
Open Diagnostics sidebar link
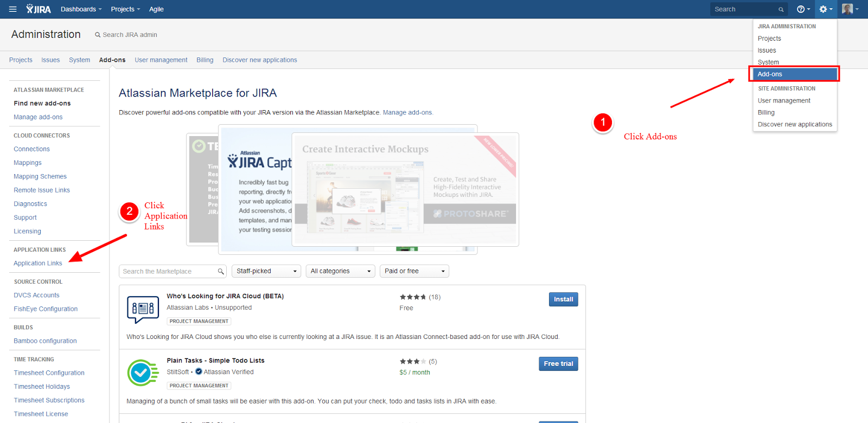click(x=30, y=204)
